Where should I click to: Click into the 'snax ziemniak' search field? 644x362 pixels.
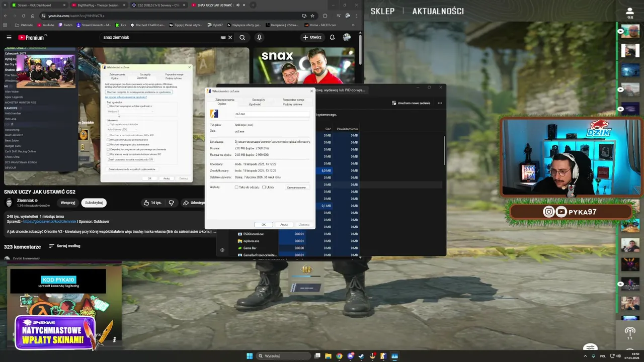tap(160, 37)
